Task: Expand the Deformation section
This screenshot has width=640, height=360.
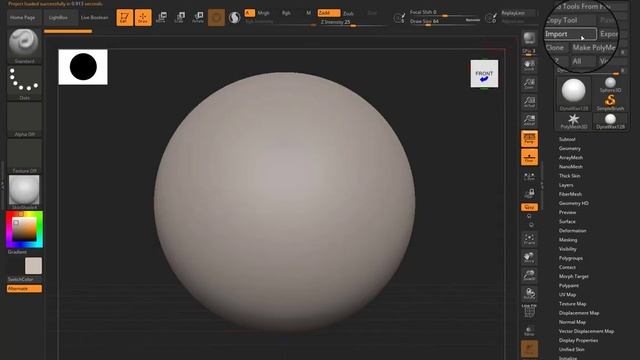Action: click(572, 231)
